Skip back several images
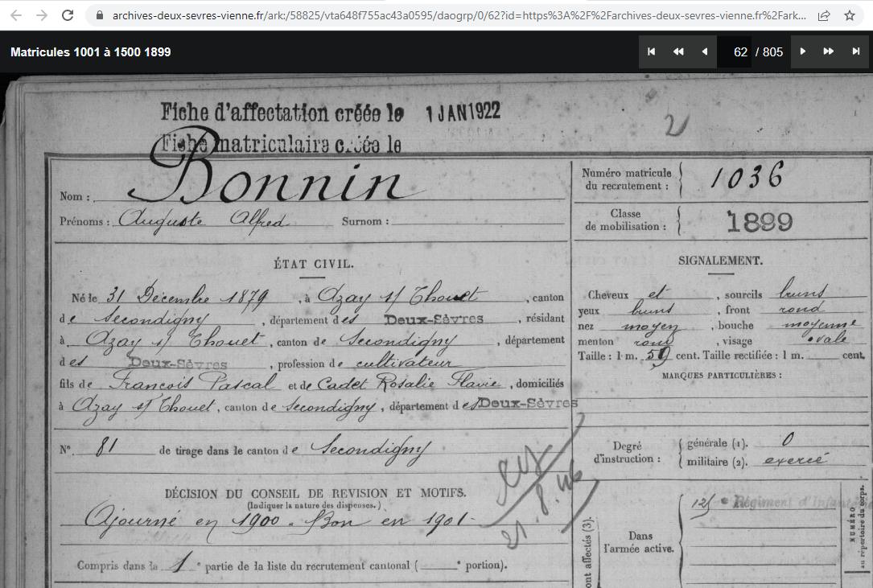The image size is (873, 588). (x=678, y=51)
